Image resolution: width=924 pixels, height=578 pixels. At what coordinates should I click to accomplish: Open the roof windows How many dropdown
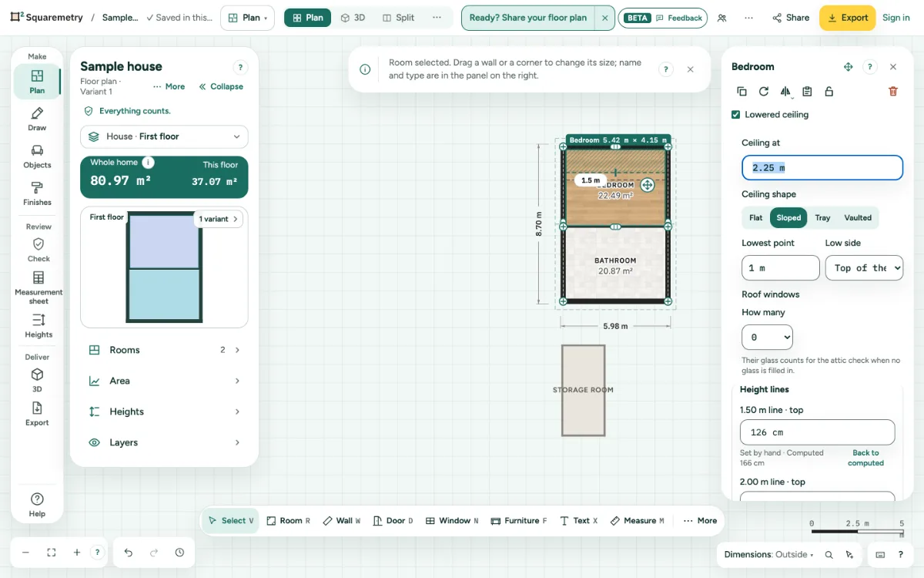[767, 337]
